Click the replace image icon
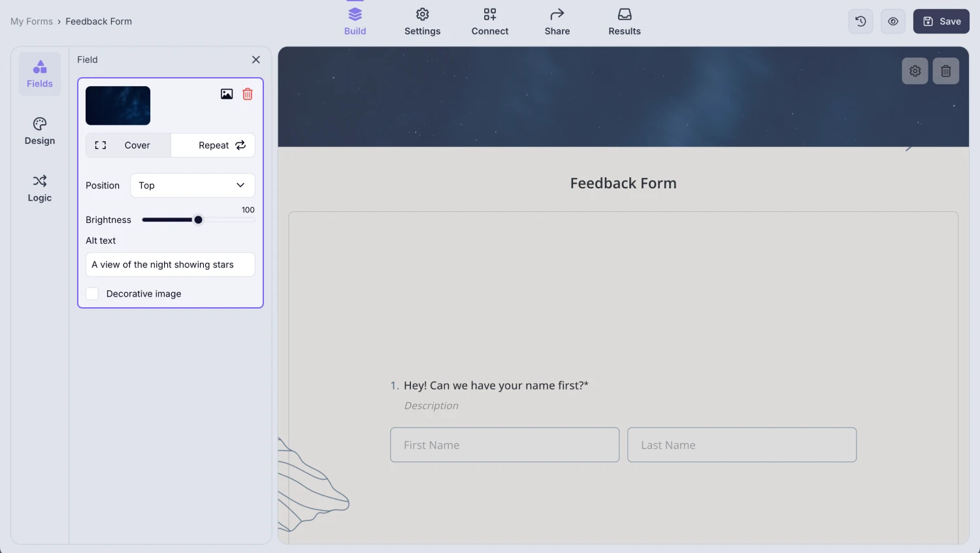 click(x=226, y=93)
